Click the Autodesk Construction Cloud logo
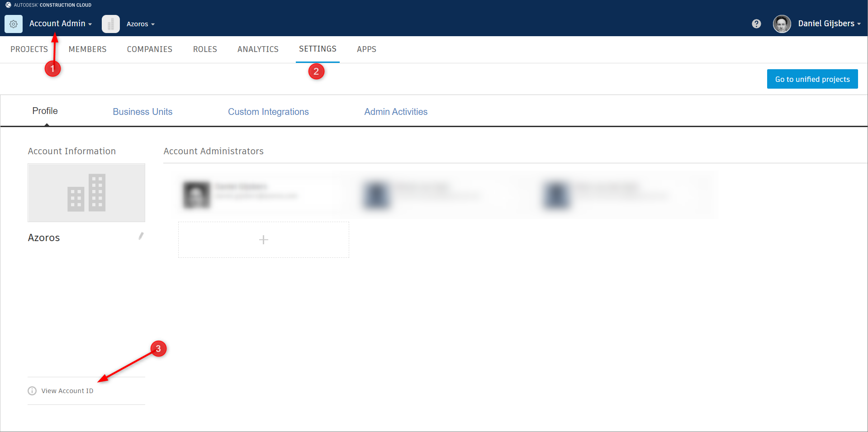The width and height of the screenshot is (868, 432). tap(48, 5)
